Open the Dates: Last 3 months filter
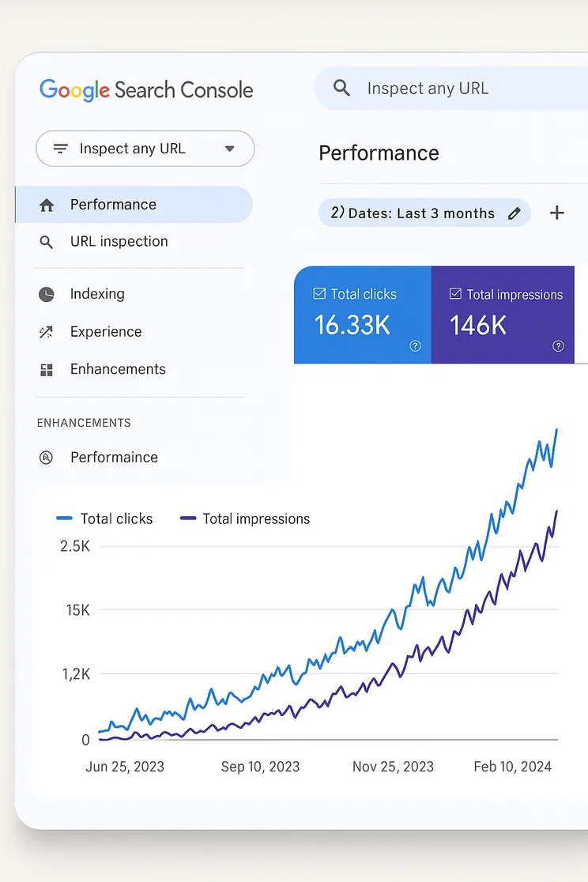The image size is (588, 882). coord(415,213)
